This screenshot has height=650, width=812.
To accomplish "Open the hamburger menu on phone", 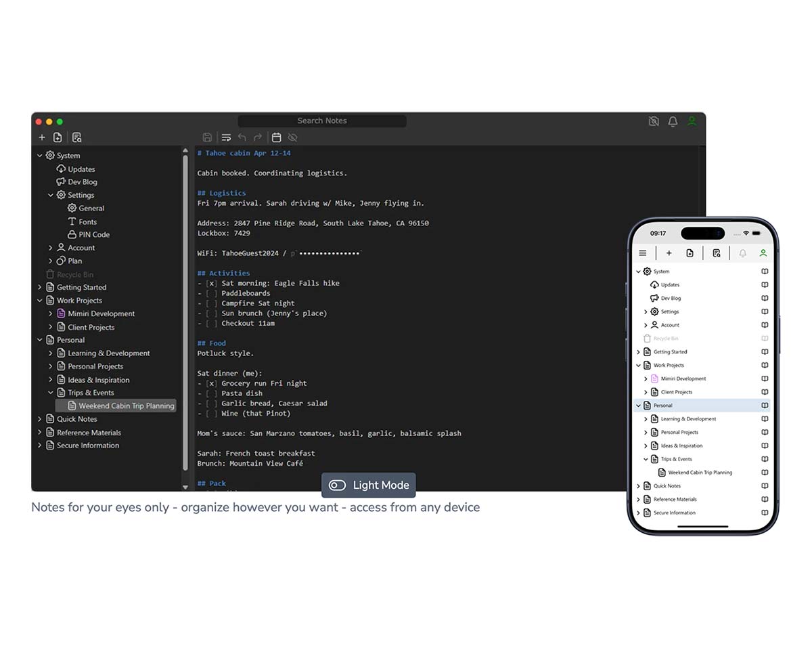I will (x=643, y=253).
